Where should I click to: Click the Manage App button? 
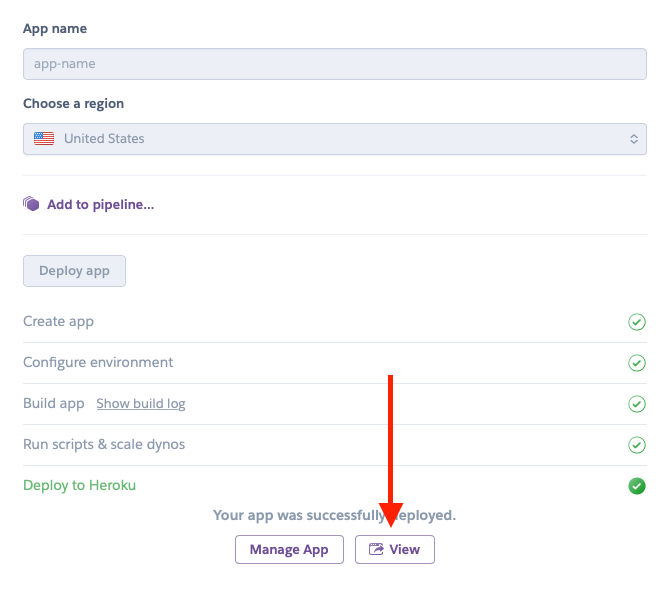(x=289, y=550)
